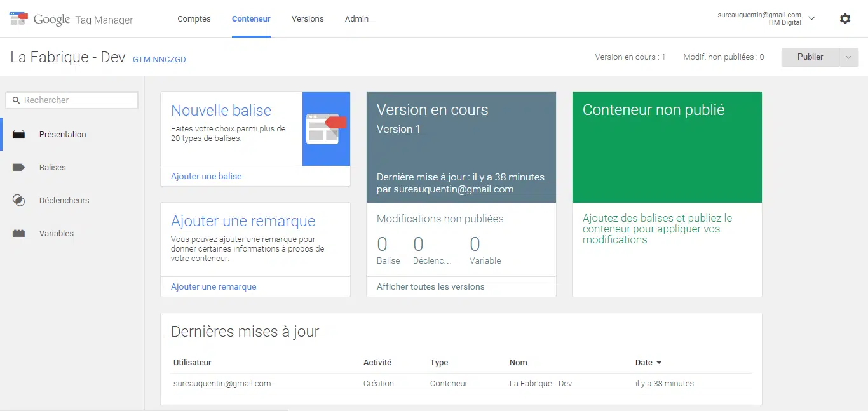Click the Présentation briefcase icon in sidebar
Screen dimensions: 868x411
pyautogui.click(x=19, y=135)
